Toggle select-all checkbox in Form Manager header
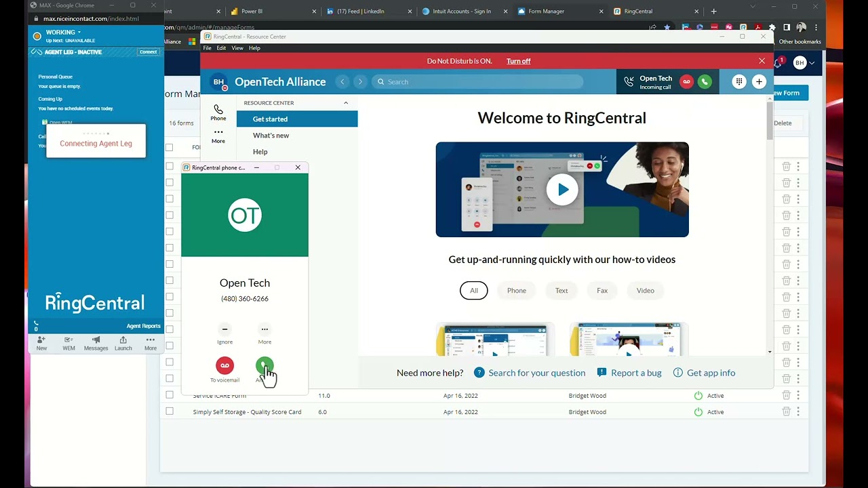868x488 pixels. click(170, 147)
